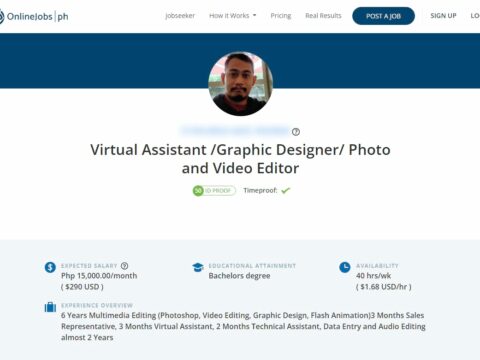The height and width of the screenshot is (360, 480).
Task: Go to the Pricing page
Action: point(281,16)
